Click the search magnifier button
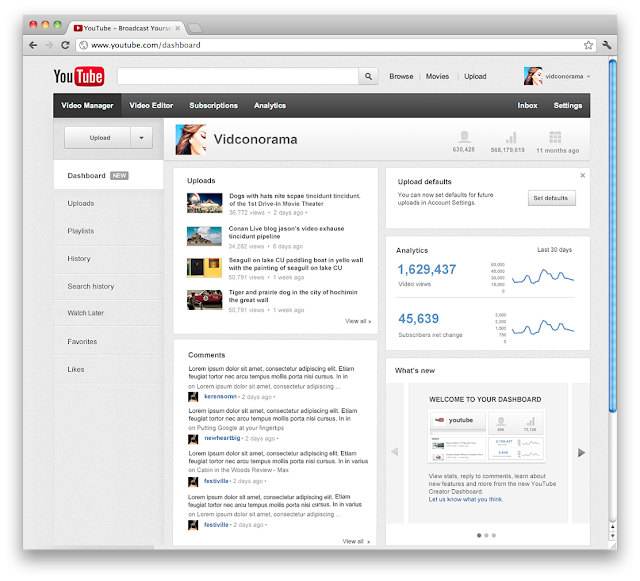Viewport: 640px width, 581px height. (x=368, y=76)
